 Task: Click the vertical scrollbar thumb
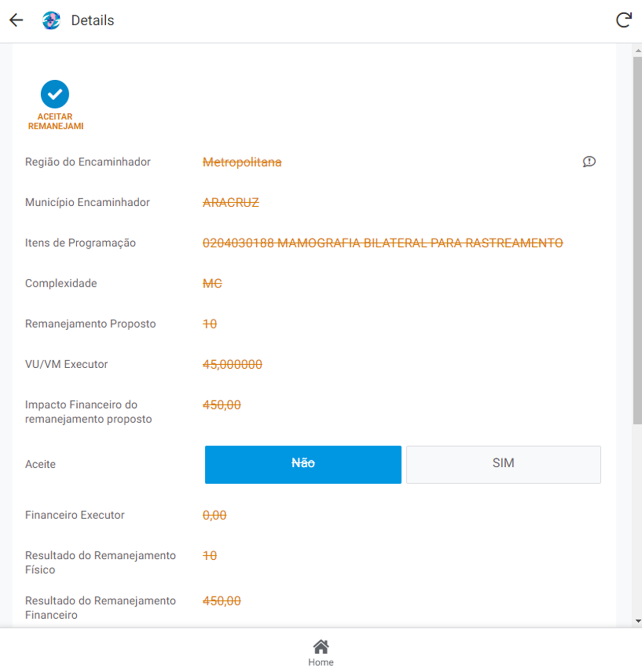tap(637, 239)
